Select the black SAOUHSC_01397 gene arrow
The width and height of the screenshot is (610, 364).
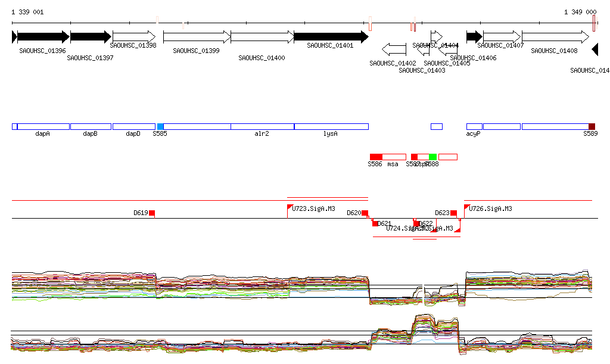[91, 37]
